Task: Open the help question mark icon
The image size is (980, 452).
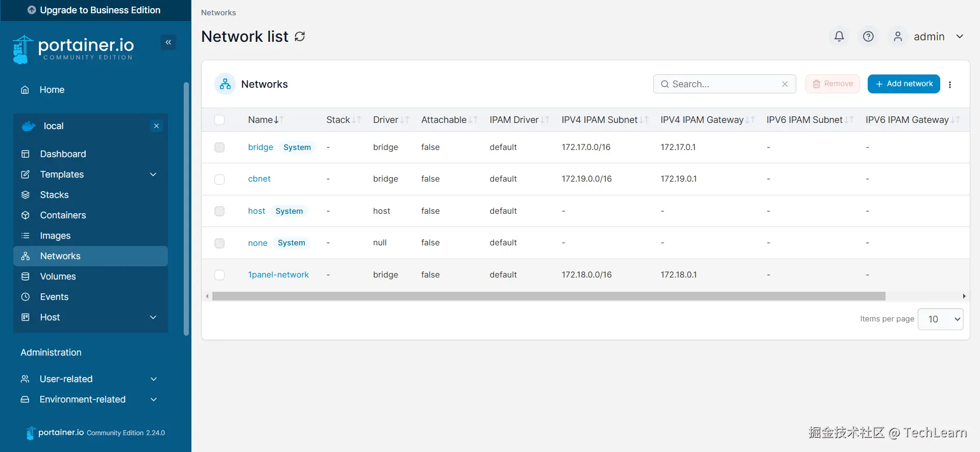Action: coord(868,36)
